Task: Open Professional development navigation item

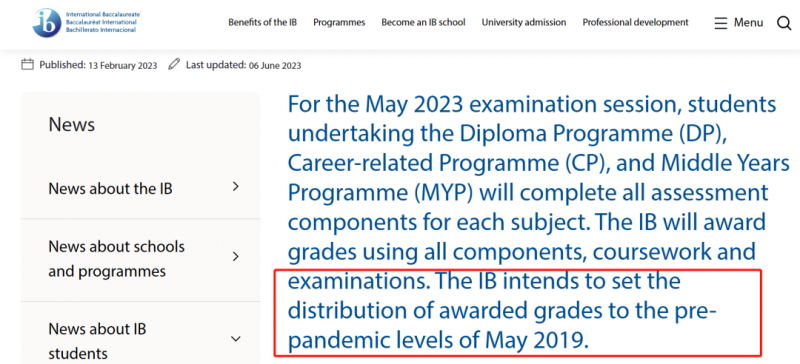Action: point(636,22)
